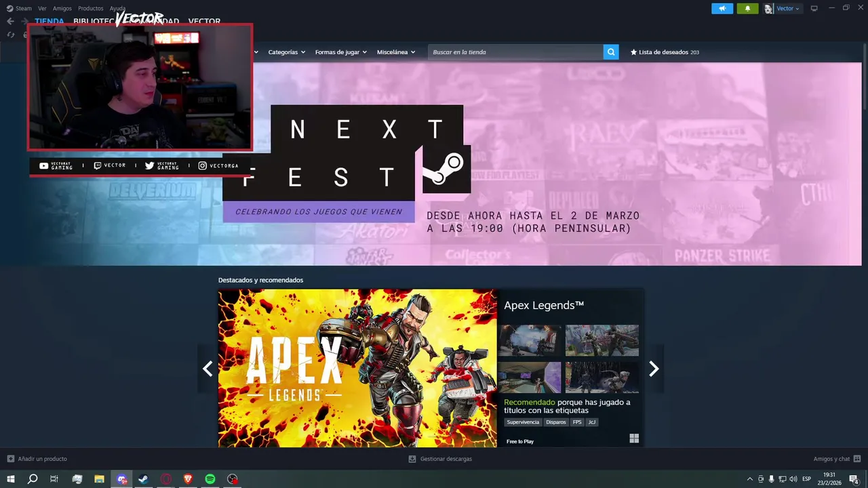Viewport: 868px width, 488px height.
Task: Open Spotify from the taskbar
Action: [x=210, y=479]
